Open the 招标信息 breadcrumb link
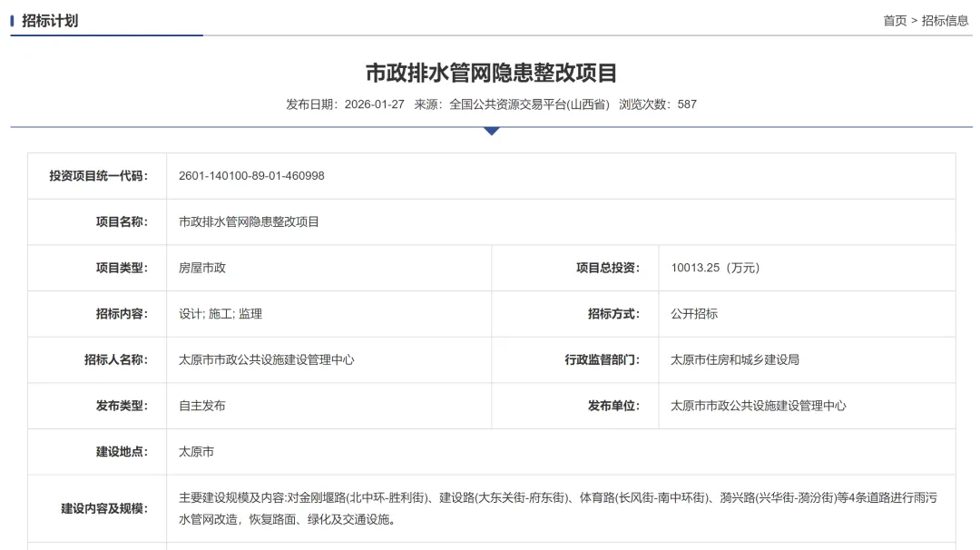Screen dimensions: 980x550 945,21
